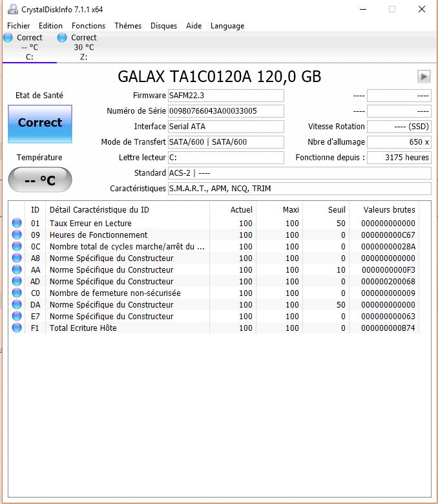The height and width of the screenshot is (504, 438).
Task: Click the blue status orb for Z: drive
Action: coord(62,37)
